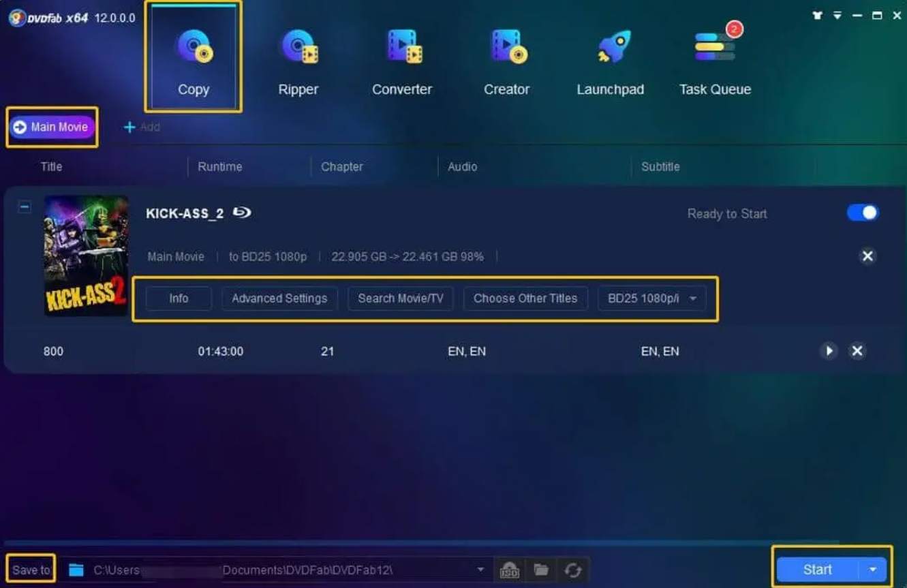Click the subtitle EN, EN cell
907x588 pixels.
[x=660, y=352]
